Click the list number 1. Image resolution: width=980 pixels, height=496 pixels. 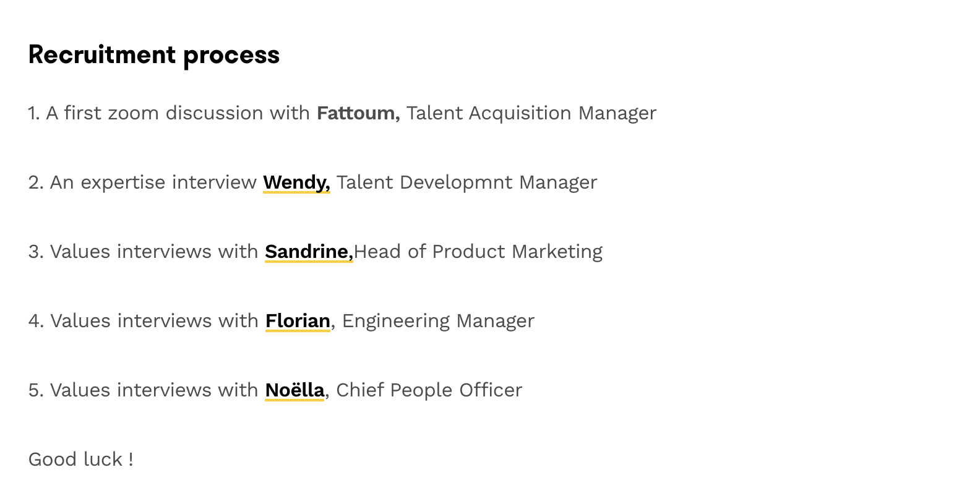33,113
